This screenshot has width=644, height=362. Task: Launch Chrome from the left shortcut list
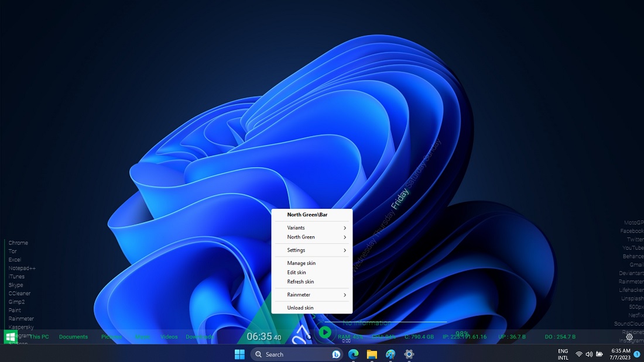(x=18, y=242)
